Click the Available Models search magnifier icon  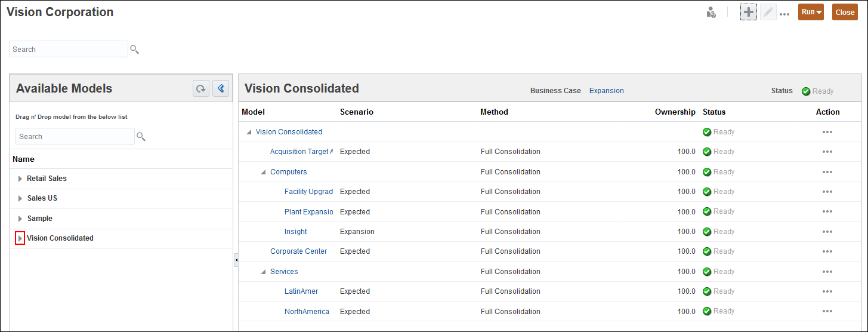click(x=141, y=137)
